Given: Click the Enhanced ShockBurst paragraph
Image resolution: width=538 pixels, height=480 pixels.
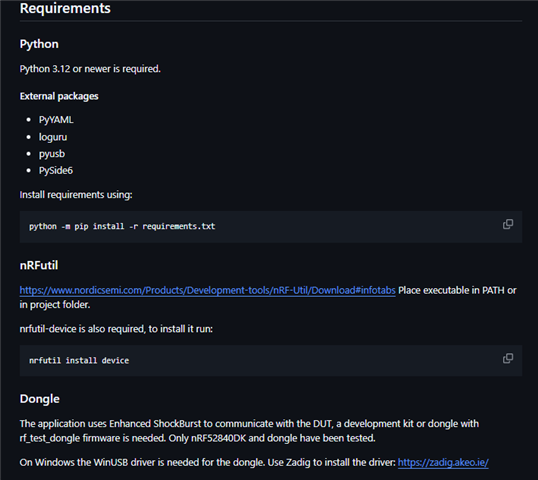Looking at the screenshot, I should (x=249, y=431).
